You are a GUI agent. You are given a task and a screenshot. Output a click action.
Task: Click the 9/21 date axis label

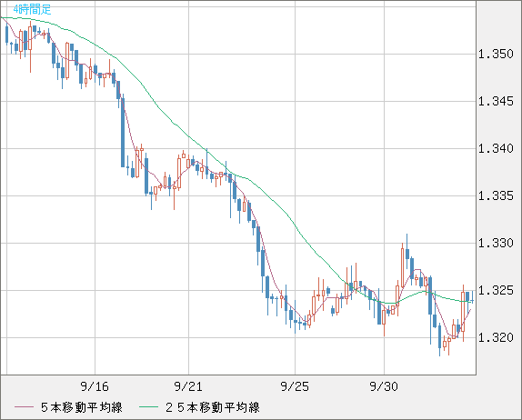coord(188,386)
